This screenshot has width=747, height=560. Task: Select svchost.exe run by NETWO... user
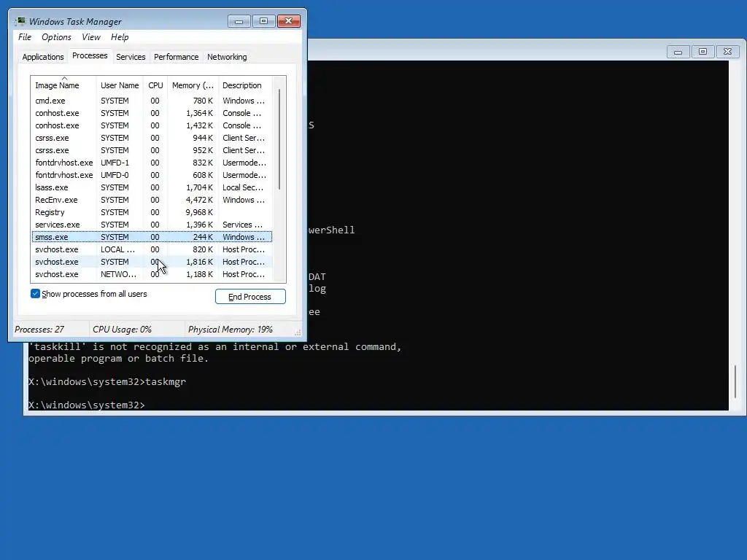pyautogui.click(x=152, y=274)
